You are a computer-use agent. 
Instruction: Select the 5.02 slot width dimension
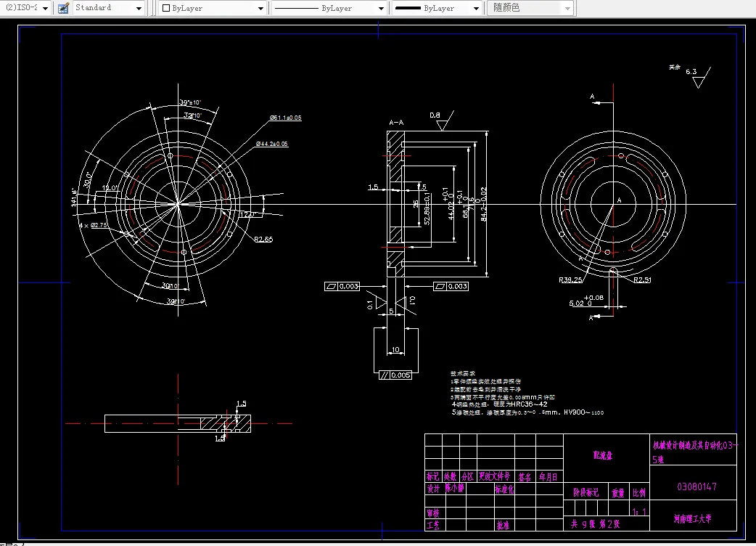[x=586, y=301]
